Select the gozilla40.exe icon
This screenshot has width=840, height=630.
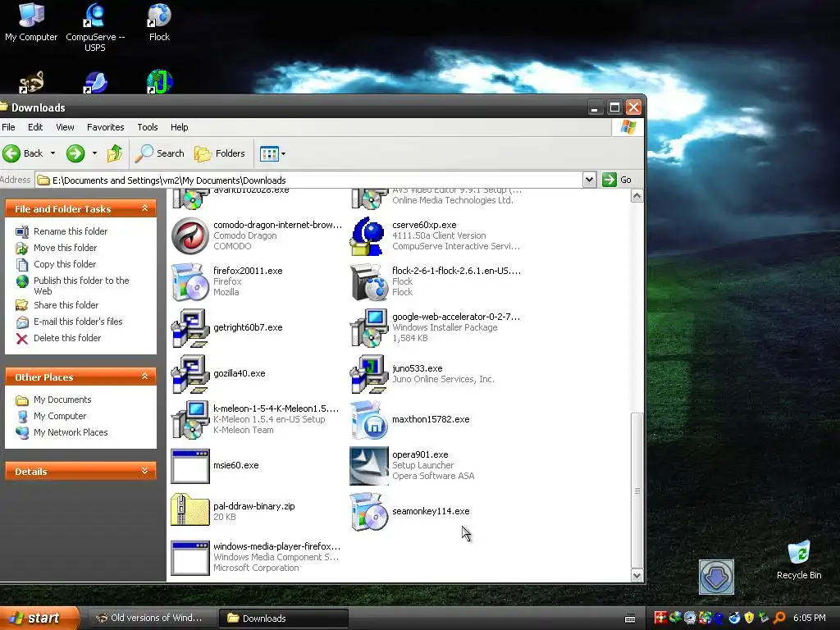189,374
